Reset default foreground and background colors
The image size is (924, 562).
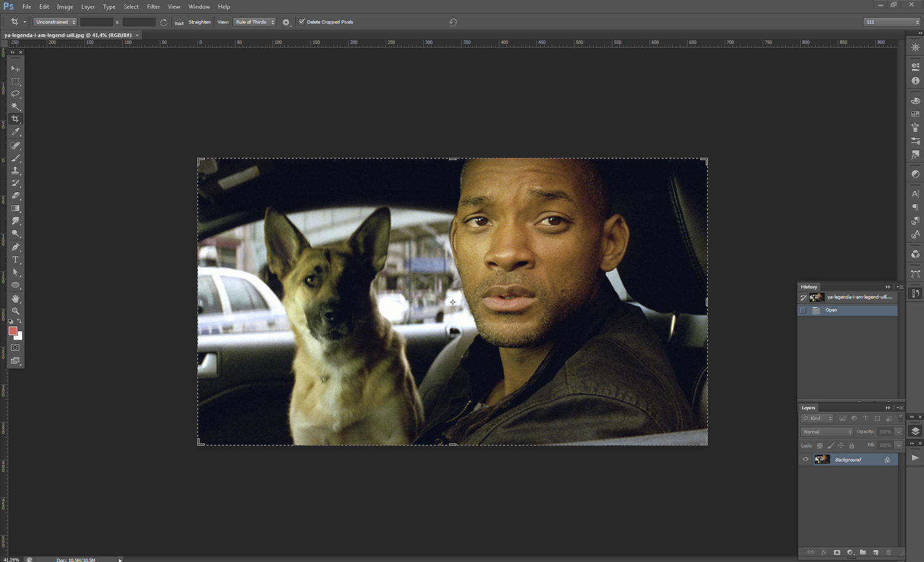[10, 321]
